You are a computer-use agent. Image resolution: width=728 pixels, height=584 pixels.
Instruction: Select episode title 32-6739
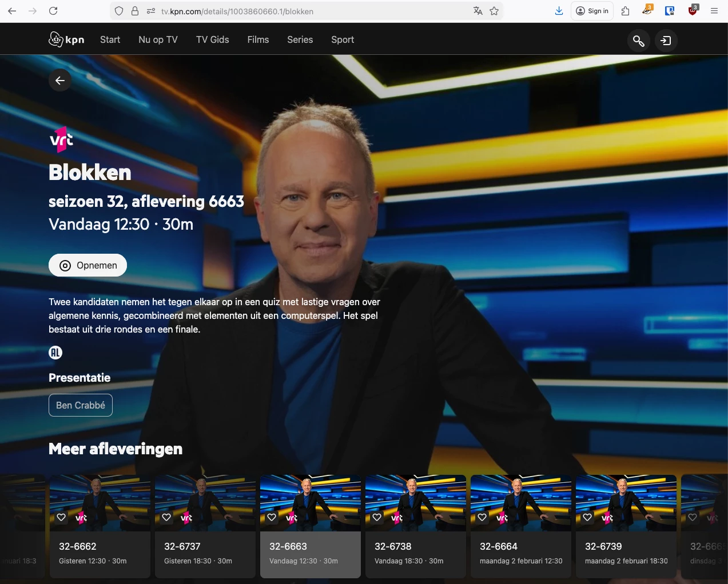[603, 546]
